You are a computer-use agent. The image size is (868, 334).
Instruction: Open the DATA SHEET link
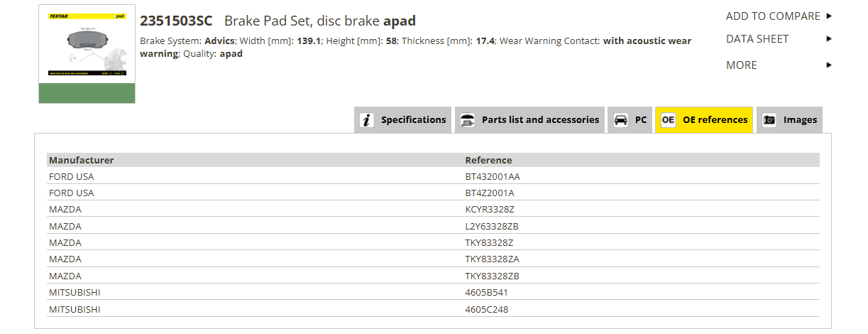pos(757,39)
